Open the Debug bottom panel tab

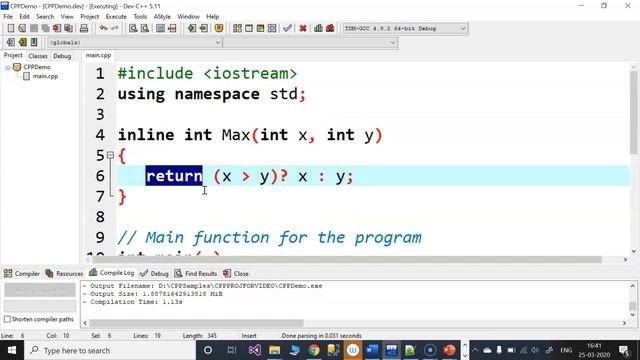(154, 273)
